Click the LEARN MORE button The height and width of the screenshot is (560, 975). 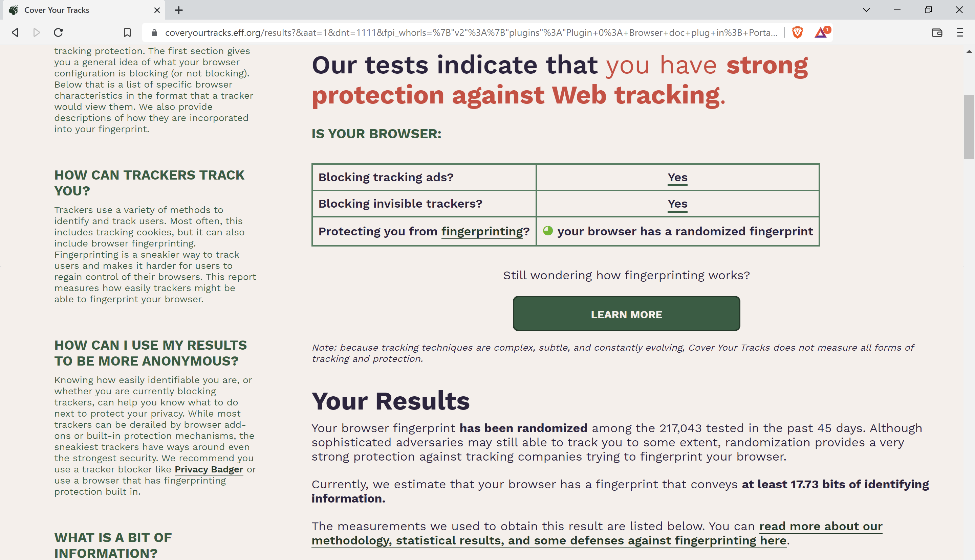(x=626, y=314)
